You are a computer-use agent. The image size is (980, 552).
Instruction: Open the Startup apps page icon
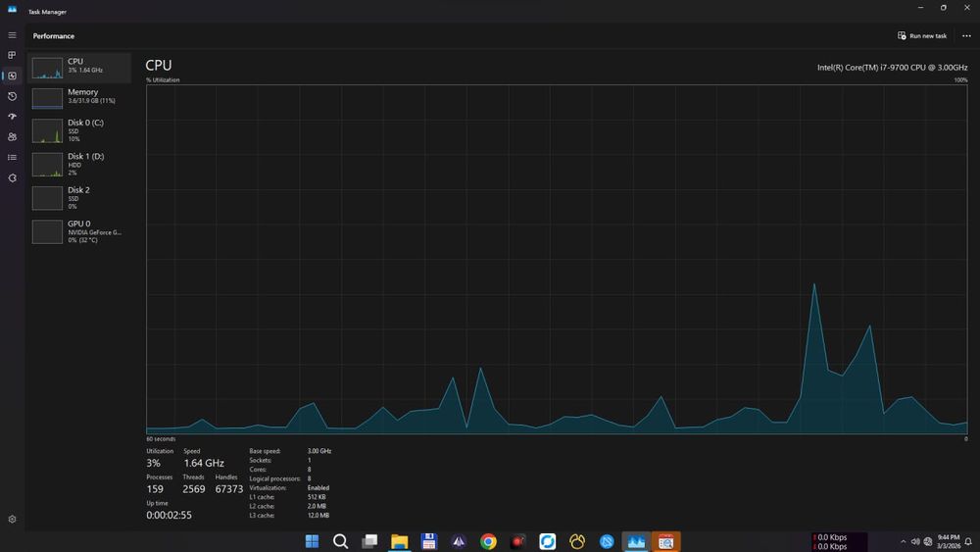[12, 117]
